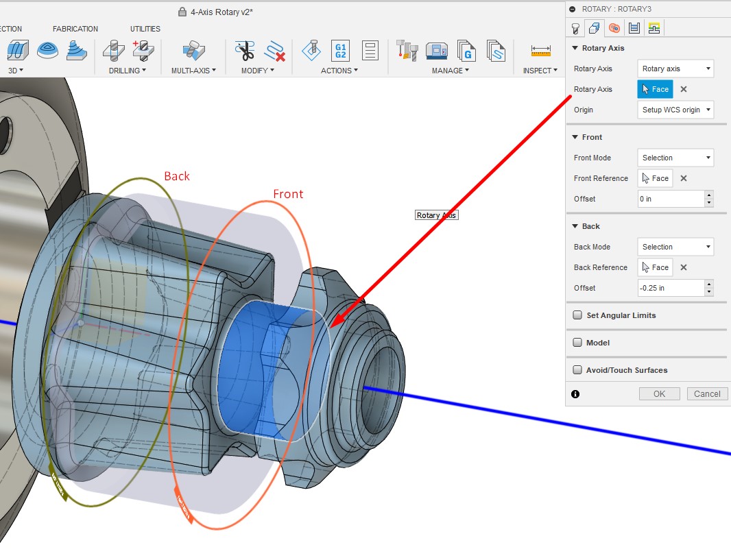Switch to the Heights tab in dialog

click(614, 28)
